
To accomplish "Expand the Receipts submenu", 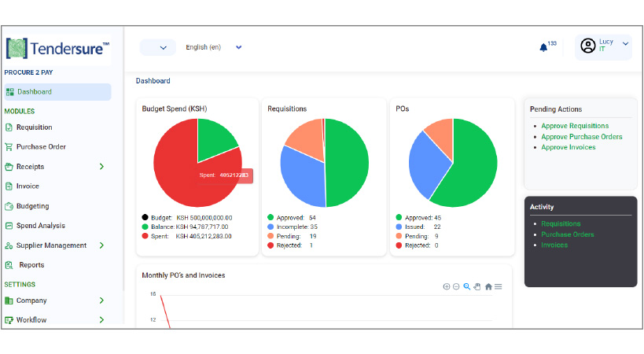I will tap(101, 167).
